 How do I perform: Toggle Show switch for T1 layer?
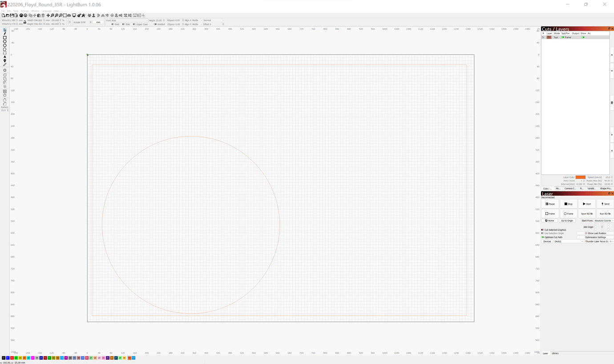click(x=583, y=37)
